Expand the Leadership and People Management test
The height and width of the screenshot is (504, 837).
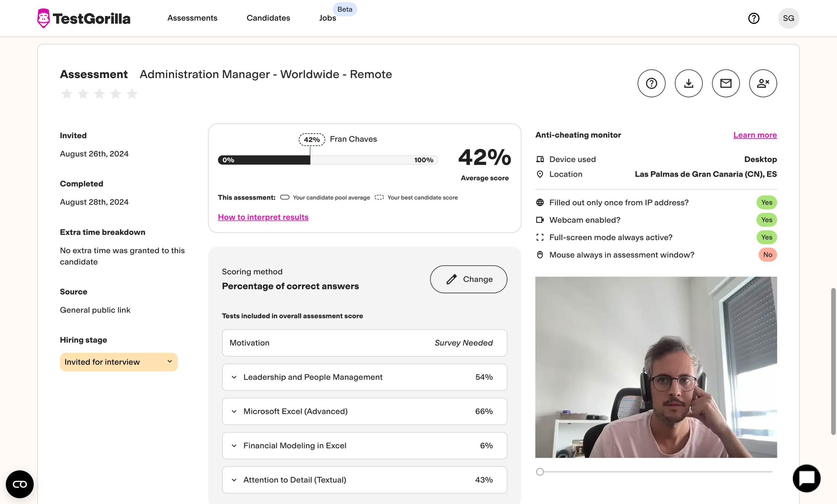pos(234,377)
